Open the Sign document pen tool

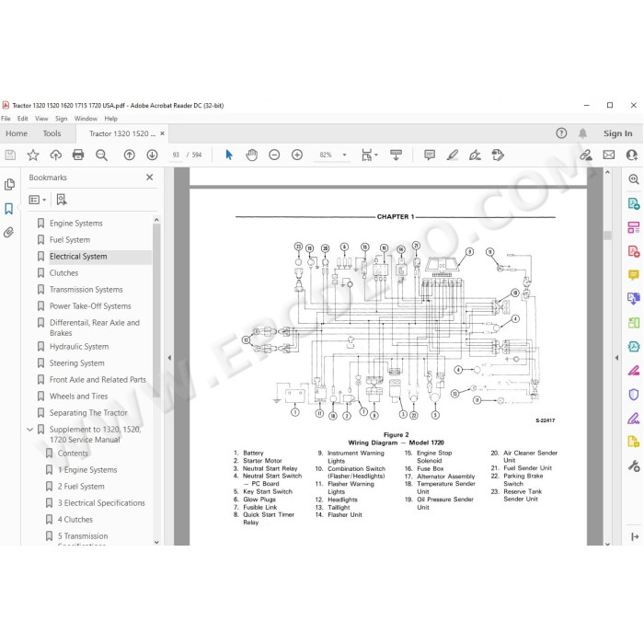click(x=475, y=155)
